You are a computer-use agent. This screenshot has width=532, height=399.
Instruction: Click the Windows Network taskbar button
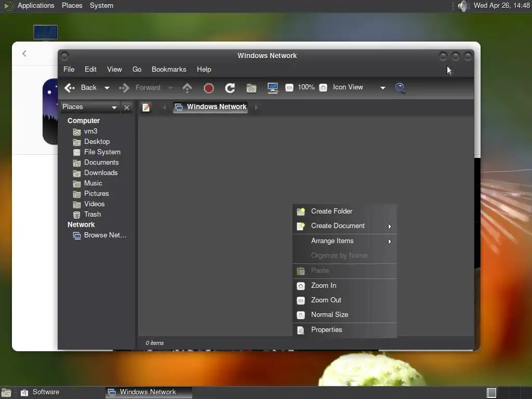(x=149, y=392)
